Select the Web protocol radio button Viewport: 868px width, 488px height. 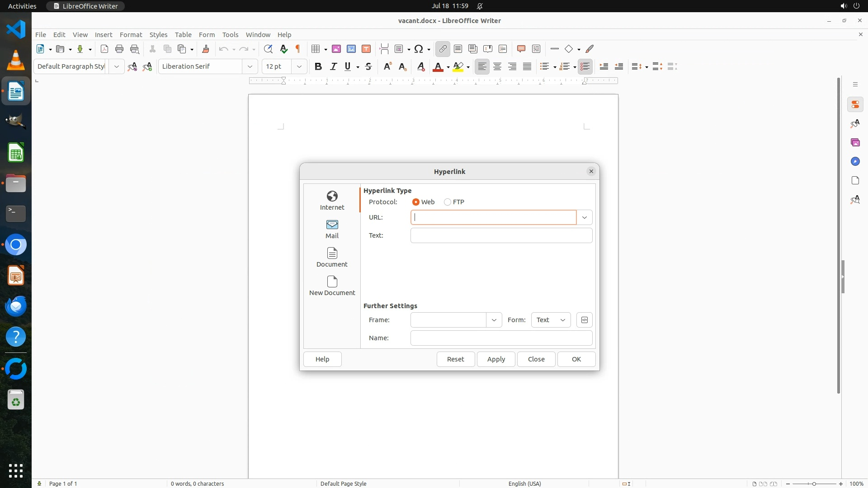tap(416, 202)
